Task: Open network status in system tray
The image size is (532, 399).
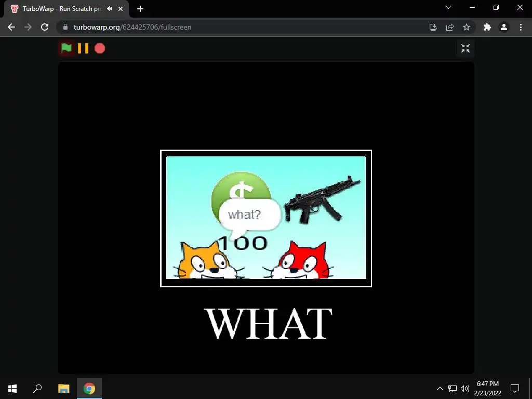Action: pos(453,389)
